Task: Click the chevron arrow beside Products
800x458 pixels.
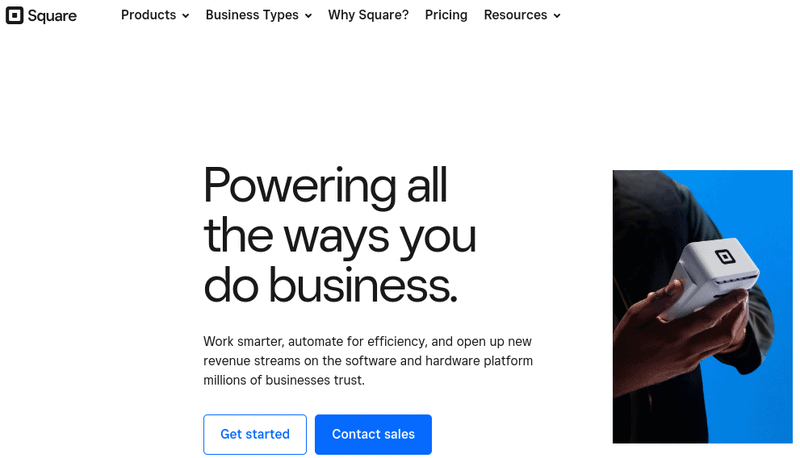Action: 186,16
